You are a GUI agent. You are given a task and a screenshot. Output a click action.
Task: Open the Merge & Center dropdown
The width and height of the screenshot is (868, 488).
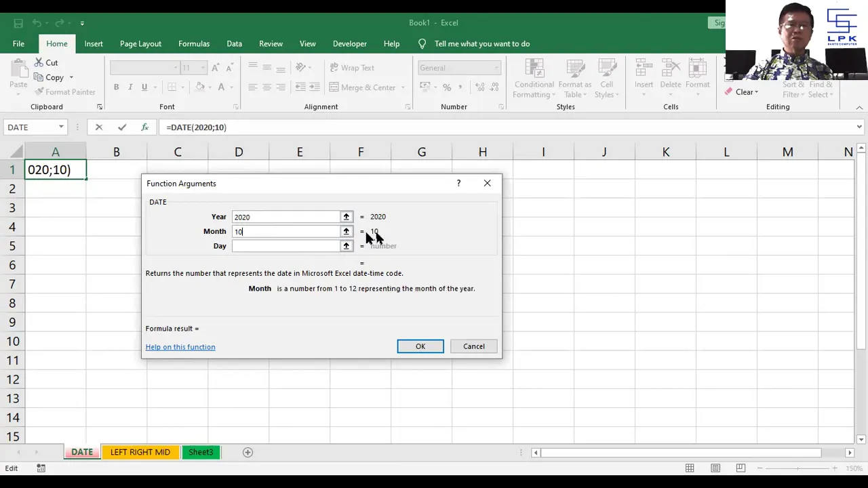point(403,87)
